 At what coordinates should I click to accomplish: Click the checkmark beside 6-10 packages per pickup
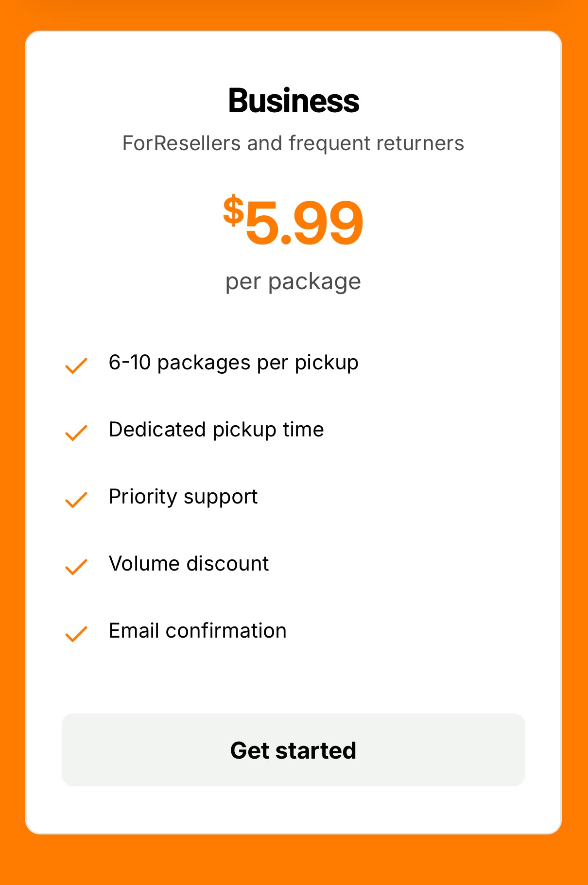click(x=75, y=364)
